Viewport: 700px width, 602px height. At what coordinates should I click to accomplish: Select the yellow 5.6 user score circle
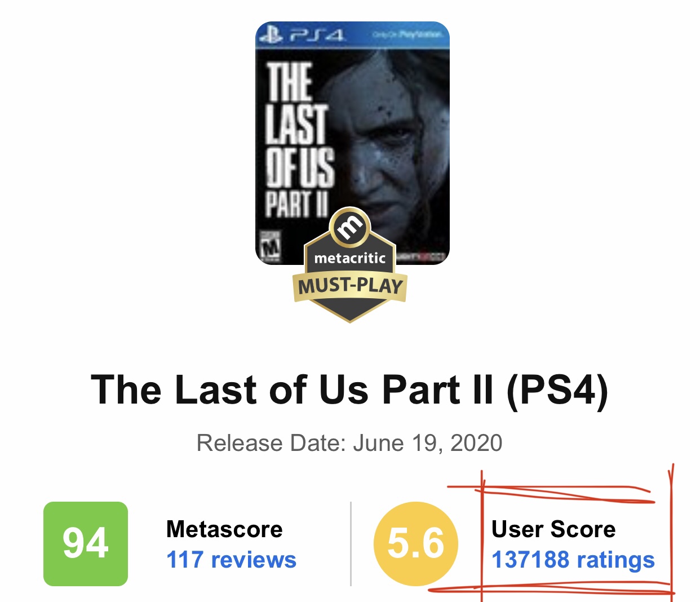[x=416, y=543]
